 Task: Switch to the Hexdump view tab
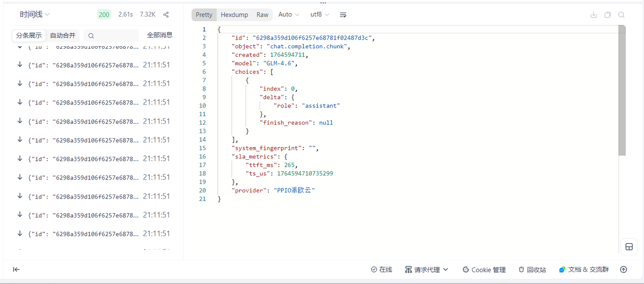tap(234, 15)
